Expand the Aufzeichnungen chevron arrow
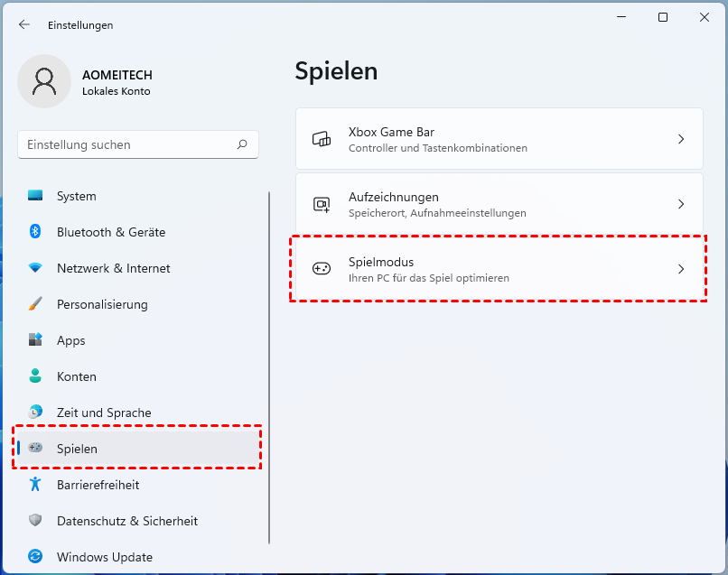Screen dimensions: 728x575 pos(681,204)
